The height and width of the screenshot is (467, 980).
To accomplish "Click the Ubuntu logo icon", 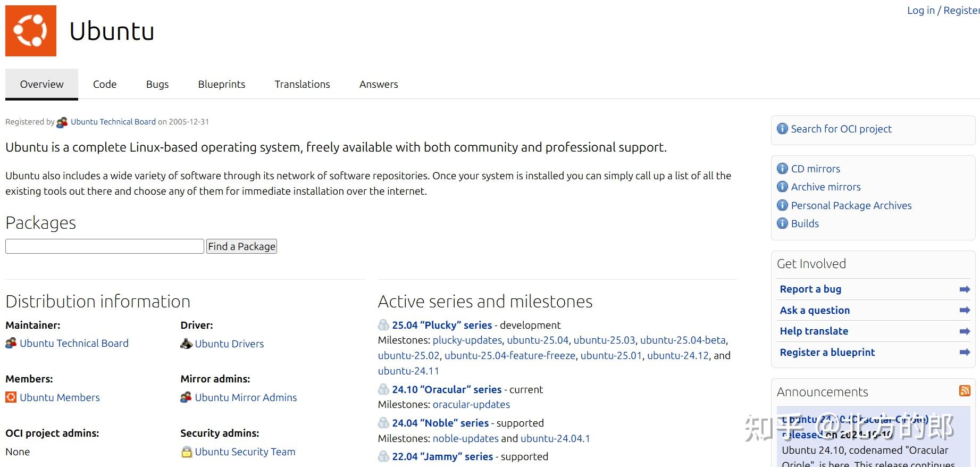I will 31,31.
